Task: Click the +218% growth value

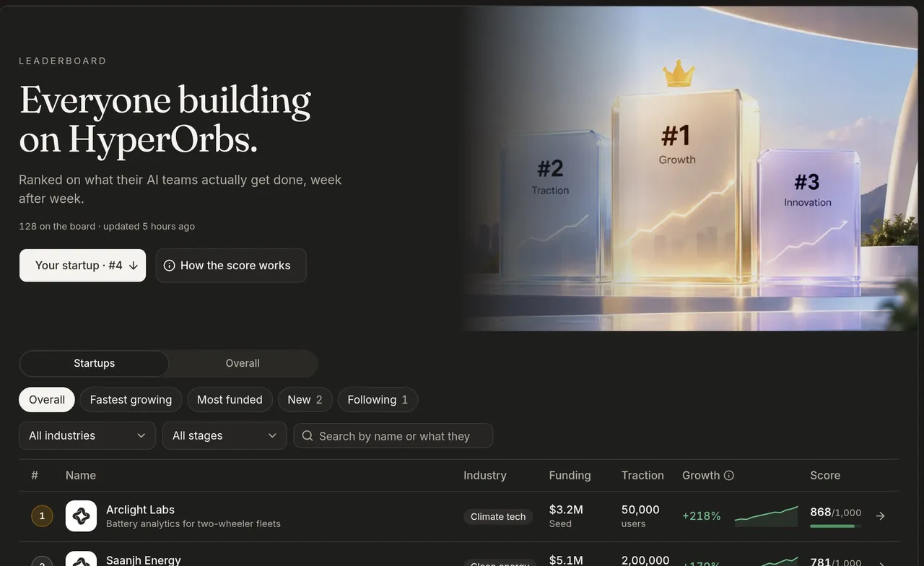Action: coord(701,515)
